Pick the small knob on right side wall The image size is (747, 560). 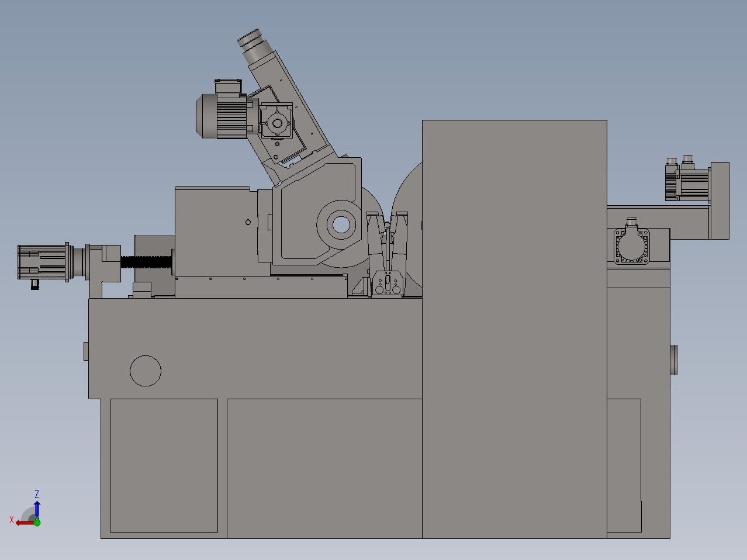tap(674, 359)
